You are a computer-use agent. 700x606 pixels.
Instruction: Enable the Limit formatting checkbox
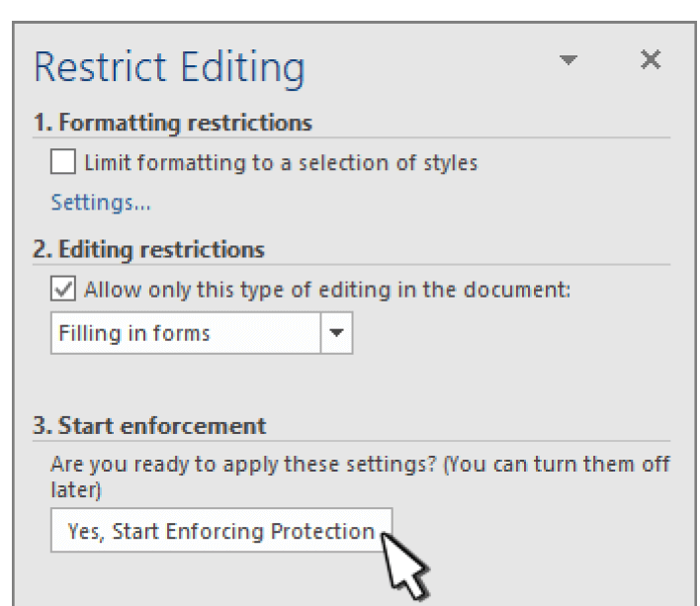63,161
